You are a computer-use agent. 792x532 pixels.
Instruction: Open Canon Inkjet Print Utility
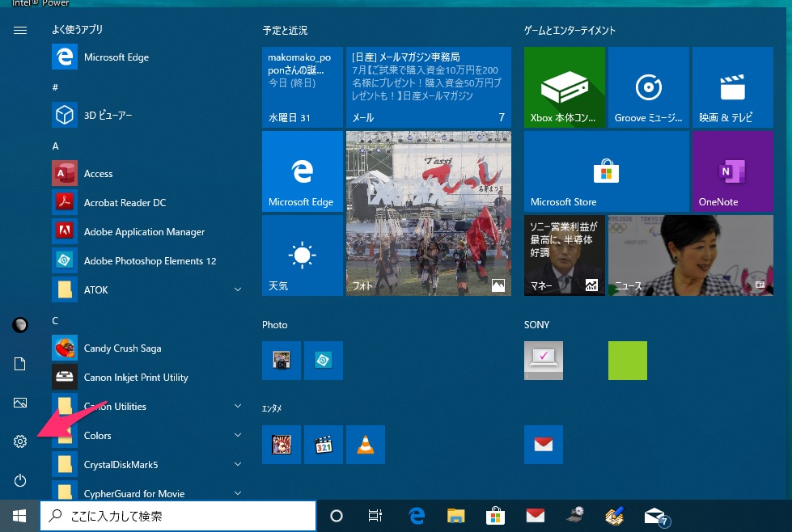(x=149, y=378)
